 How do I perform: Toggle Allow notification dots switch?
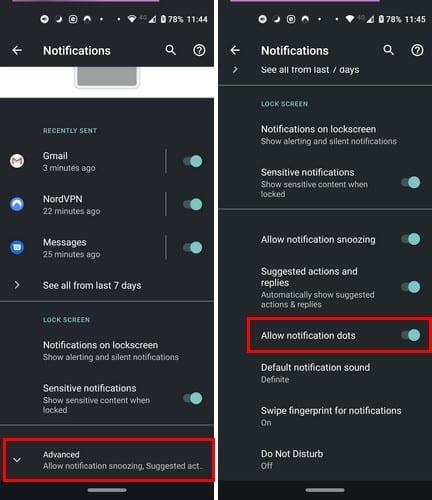[411, 335]
